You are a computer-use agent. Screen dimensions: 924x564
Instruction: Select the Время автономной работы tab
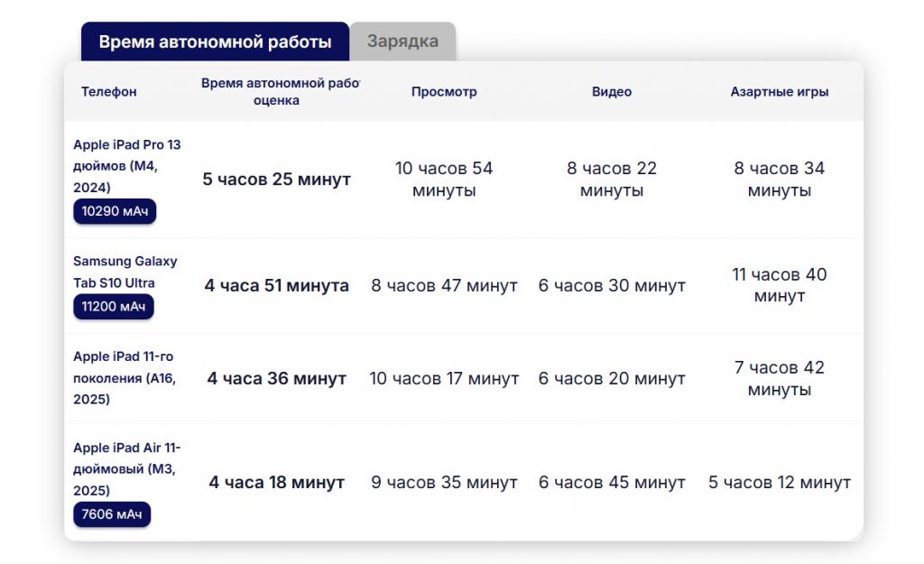click(215, 42)
